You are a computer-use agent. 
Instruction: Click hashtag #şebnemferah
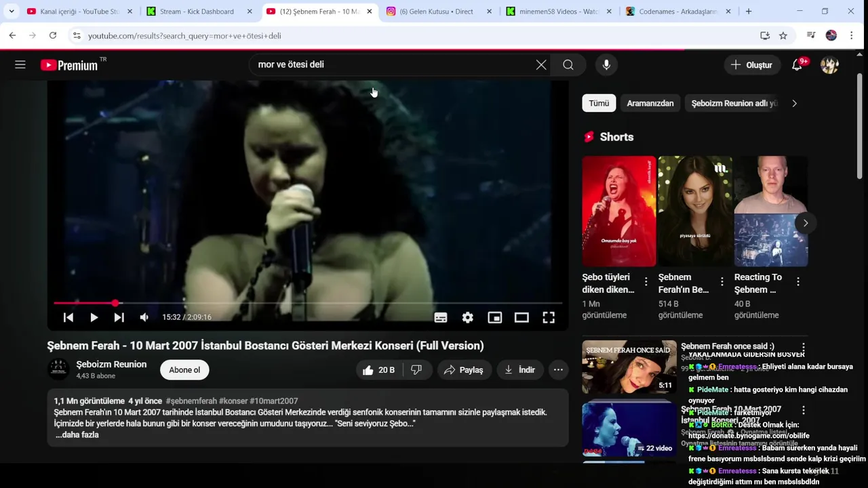point(191,401)
